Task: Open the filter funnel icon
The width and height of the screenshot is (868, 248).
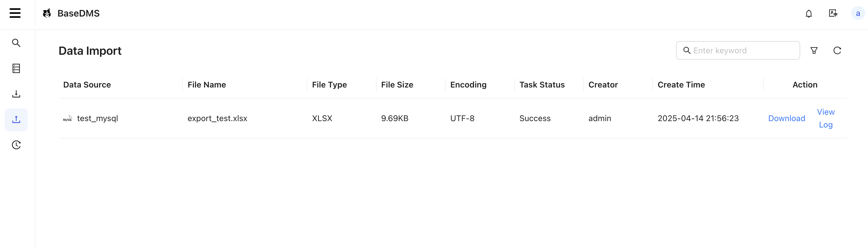Action: click(x=814, y=50)
